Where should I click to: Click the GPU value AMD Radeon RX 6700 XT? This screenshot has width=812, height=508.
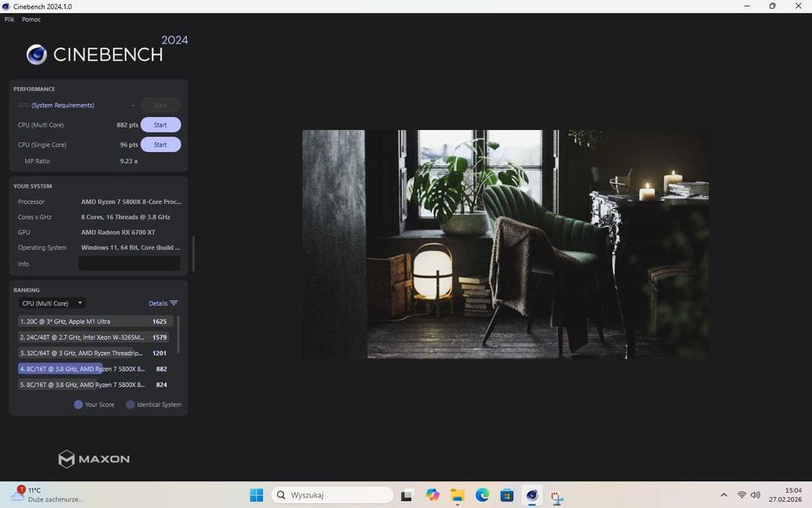point(118,232)
